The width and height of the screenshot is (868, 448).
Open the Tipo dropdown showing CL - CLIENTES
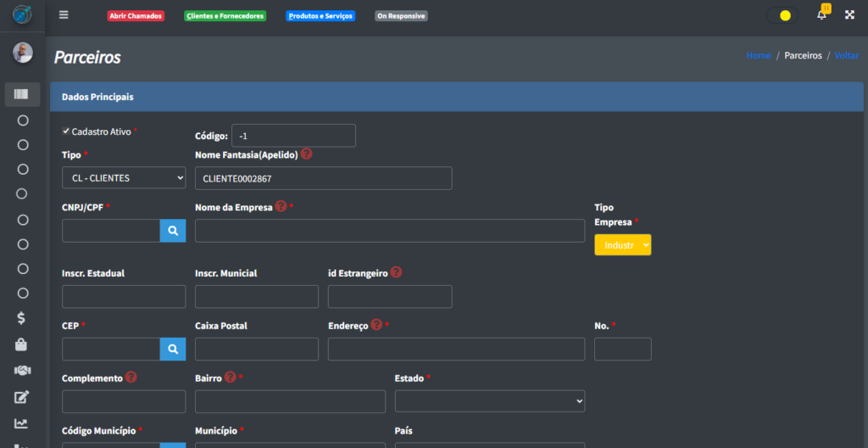pyautogui.click(x=124, y=178)
